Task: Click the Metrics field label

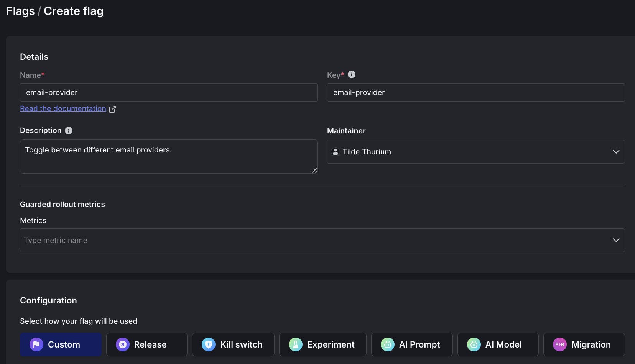Action: (x=33, y=220)
